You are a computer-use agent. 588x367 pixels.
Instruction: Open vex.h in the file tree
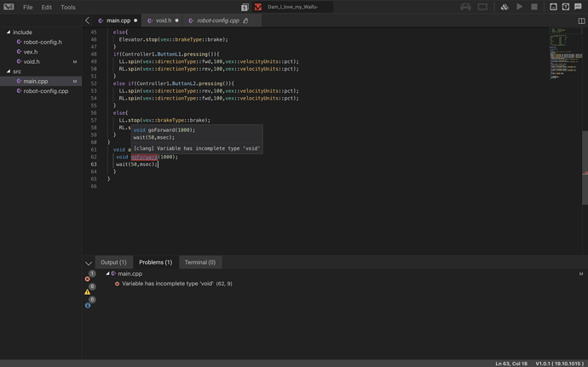(x=41, y=52)
